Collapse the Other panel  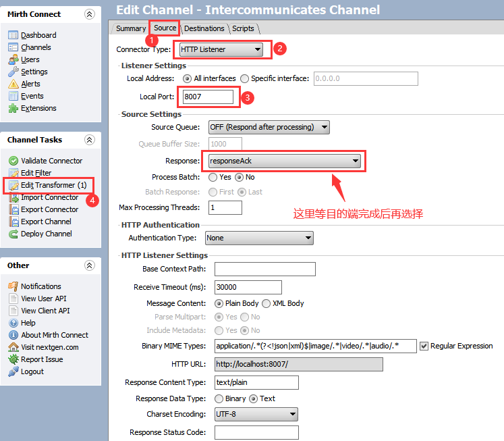89,265
